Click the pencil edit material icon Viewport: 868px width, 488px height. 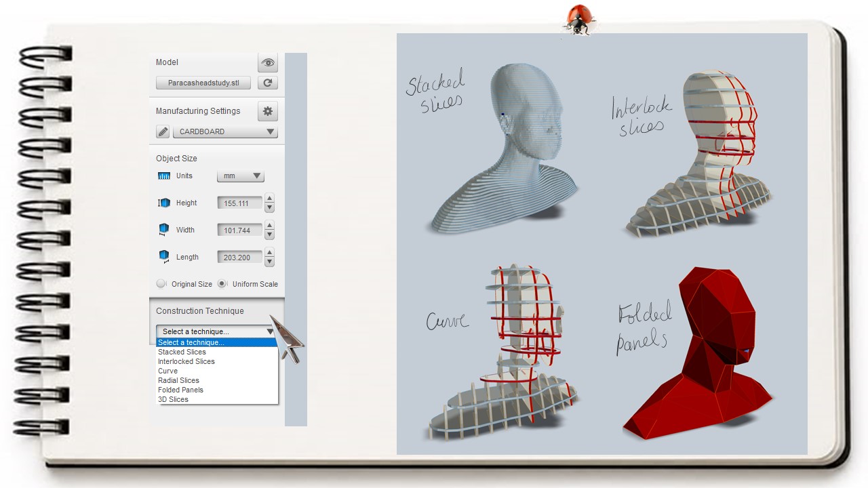163,131
